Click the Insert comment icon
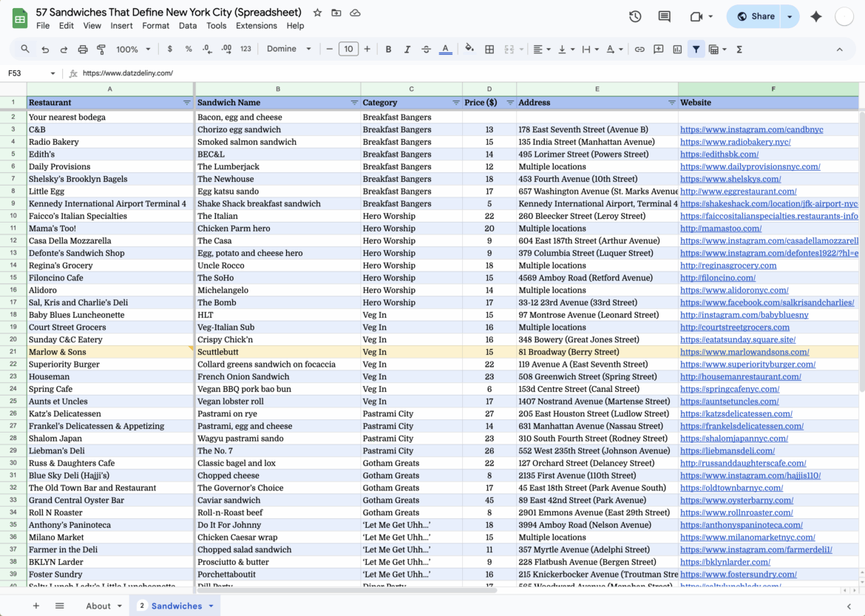The height and width of the screenshot is (616, 865). coord(658,49)
